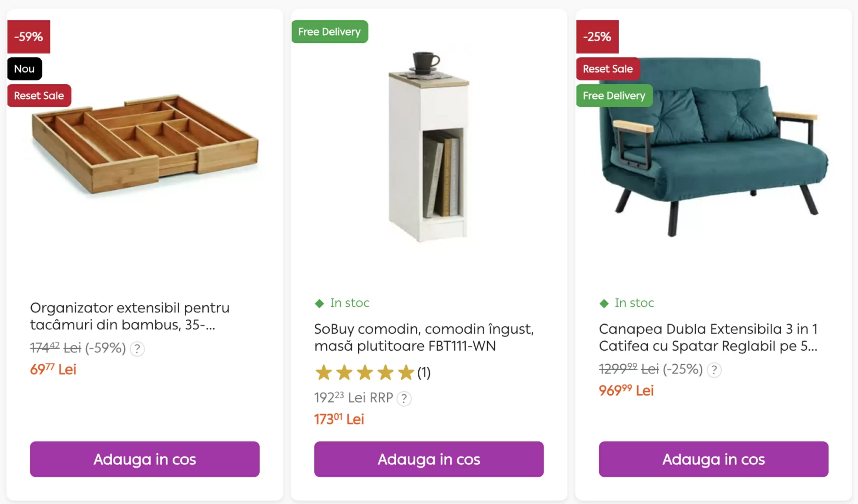Add the bamboo cutlery organizer to cart
Screen dimensions: 858x504
pos(145,459)
